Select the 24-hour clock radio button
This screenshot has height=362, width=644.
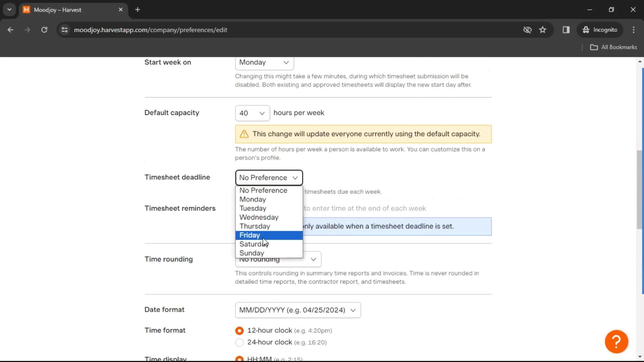[239, 342]
